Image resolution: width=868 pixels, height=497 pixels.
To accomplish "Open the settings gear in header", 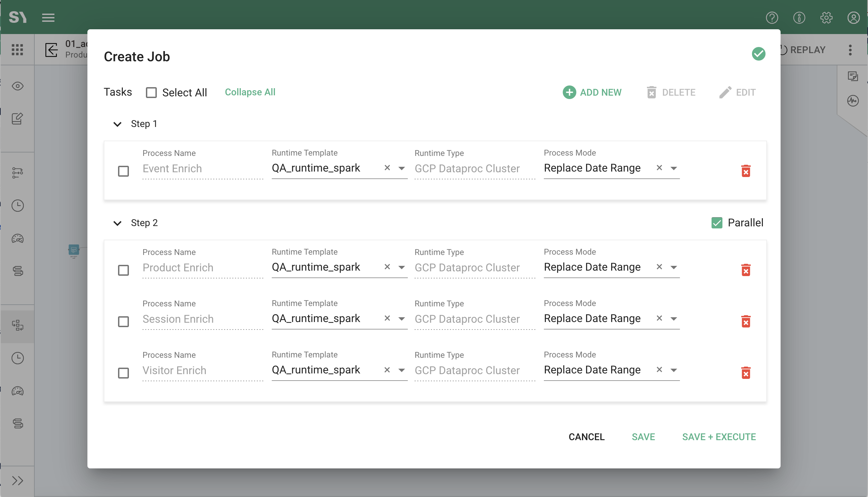I will coord(826,18).
